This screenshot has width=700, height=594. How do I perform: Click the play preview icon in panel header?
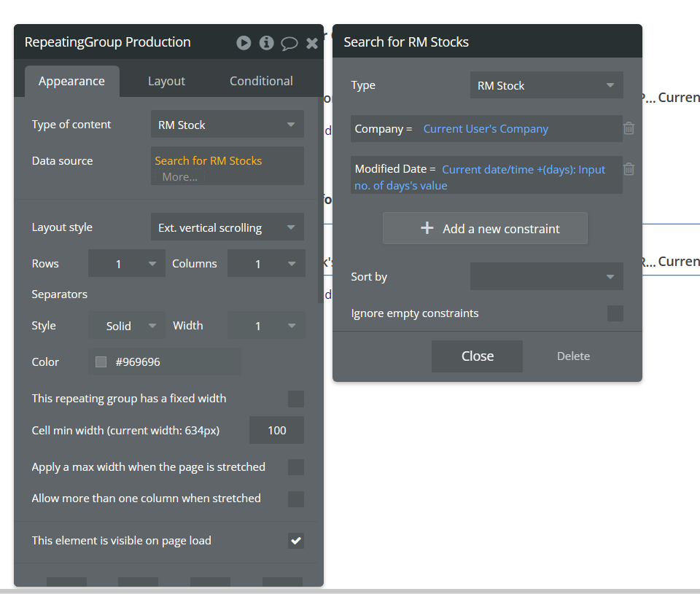(244, 43)
